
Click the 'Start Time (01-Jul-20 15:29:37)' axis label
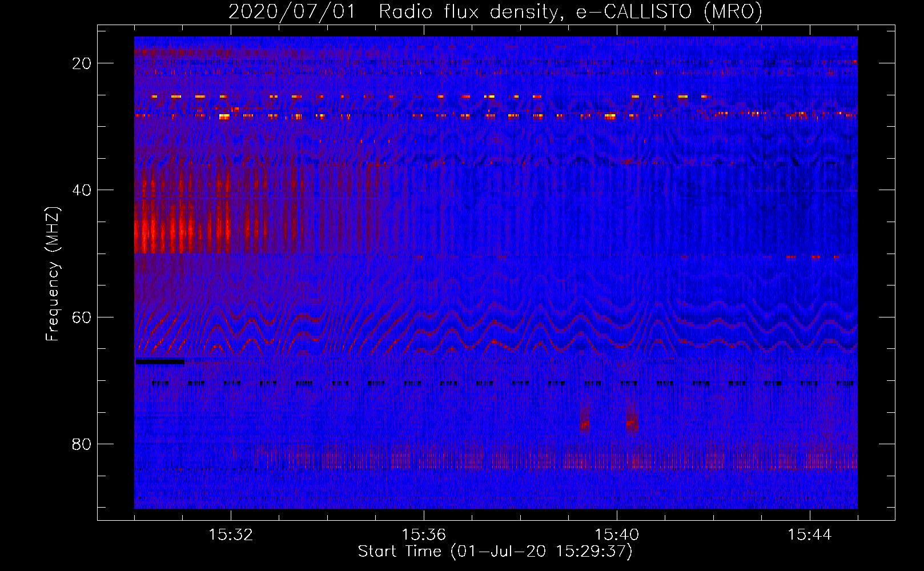click(x=495, y=552)
